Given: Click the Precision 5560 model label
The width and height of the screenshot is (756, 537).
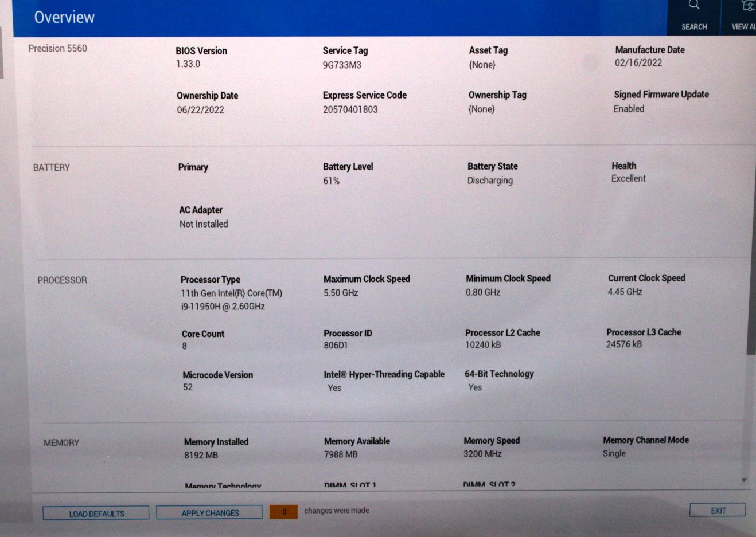Looking at the screenshot, I should pos(58,48).
